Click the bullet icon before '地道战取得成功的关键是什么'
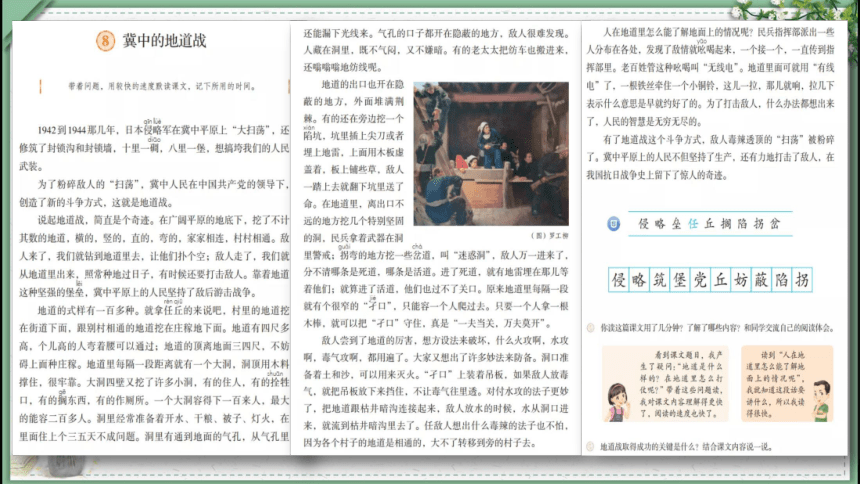Viewport: 860px width, 484px height. pos(591,447)
